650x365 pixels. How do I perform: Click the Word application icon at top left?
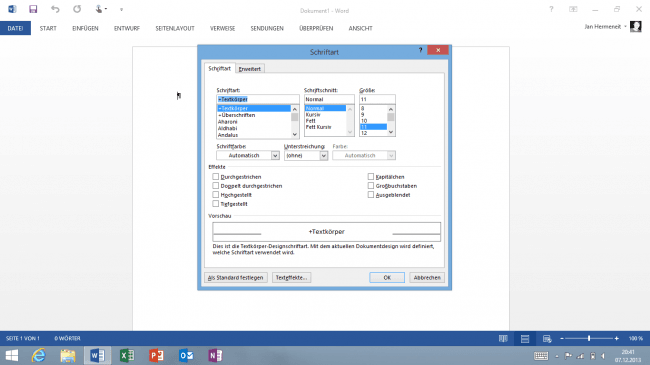coord(12,9)
